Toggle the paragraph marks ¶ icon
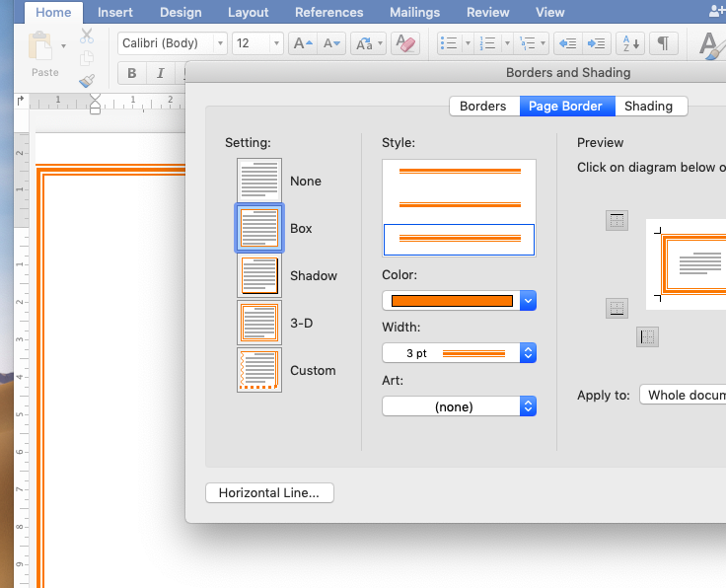This screenshot has width=726, height=588. 664,43
